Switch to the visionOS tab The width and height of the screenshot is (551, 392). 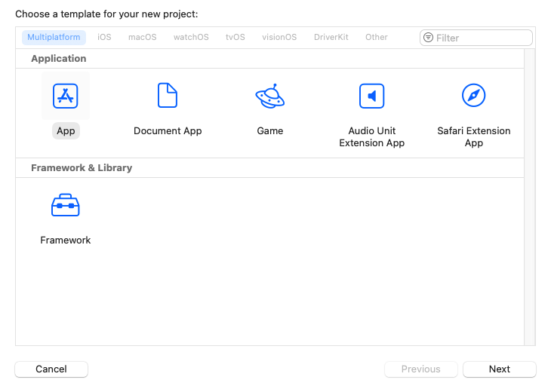tap(279, 37)
